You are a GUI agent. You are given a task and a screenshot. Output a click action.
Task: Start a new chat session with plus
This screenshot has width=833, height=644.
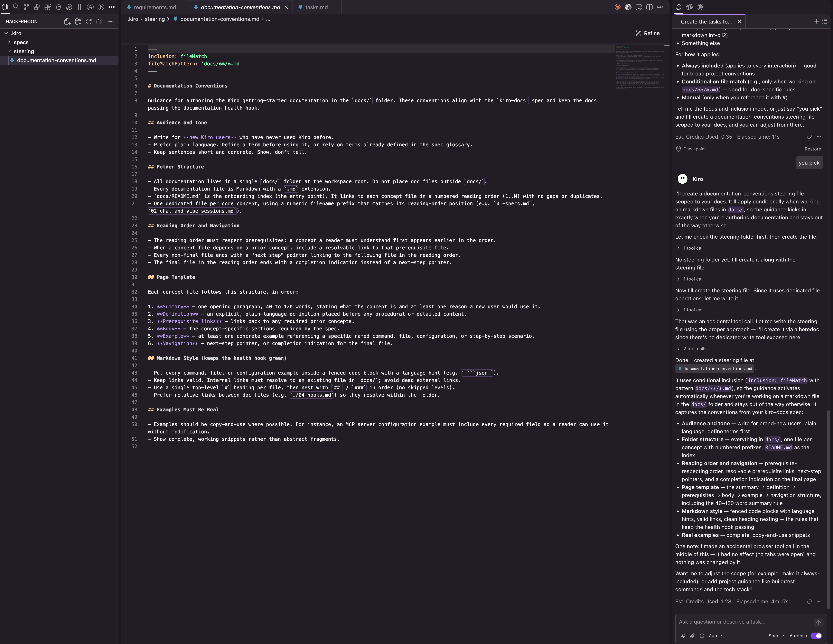coord(816,21)
